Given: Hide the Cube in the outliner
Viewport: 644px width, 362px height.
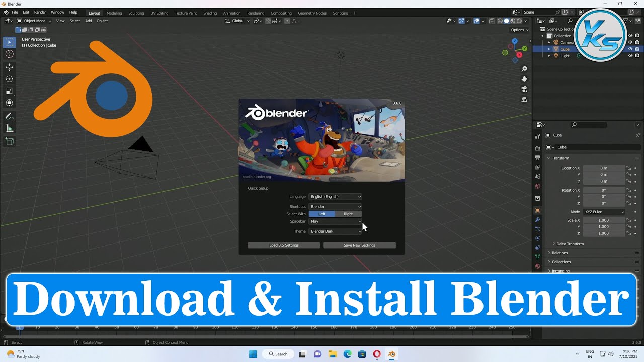Looking at the screenshot, I should click(x=630, y=49).
